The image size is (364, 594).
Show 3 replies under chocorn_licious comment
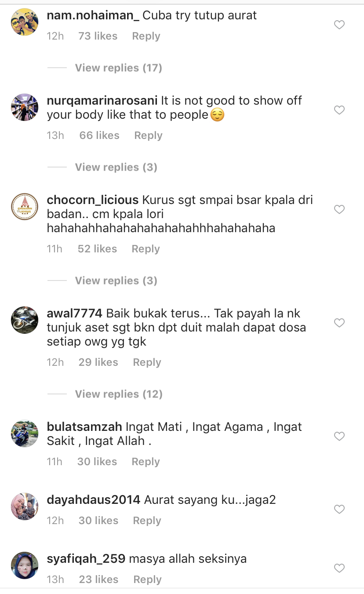point(116,281)
